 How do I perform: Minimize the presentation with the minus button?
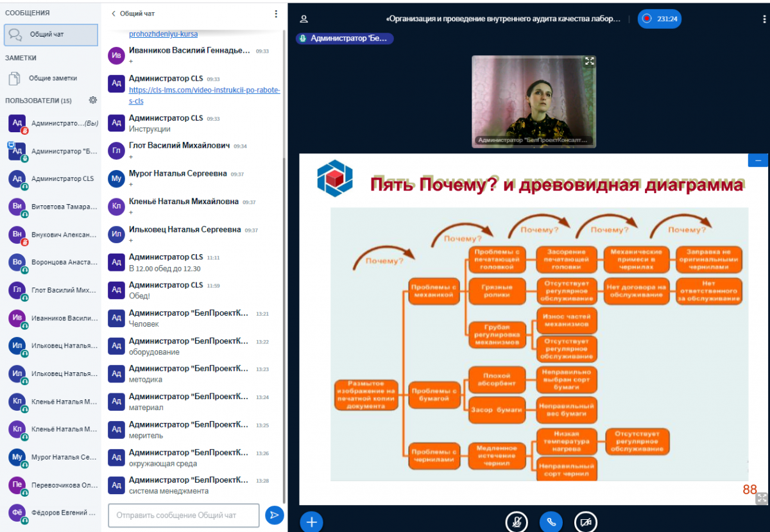758,160
